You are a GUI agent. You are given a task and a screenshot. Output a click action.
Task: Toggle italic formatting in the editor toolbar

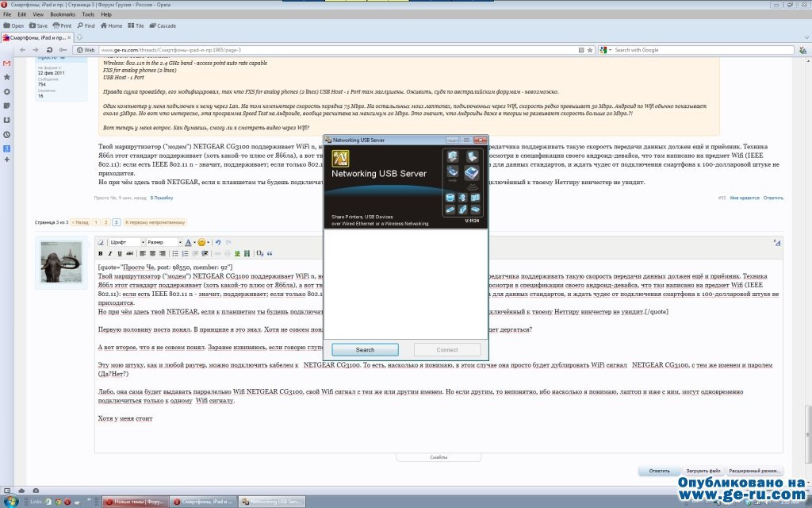tap(110, 253)
